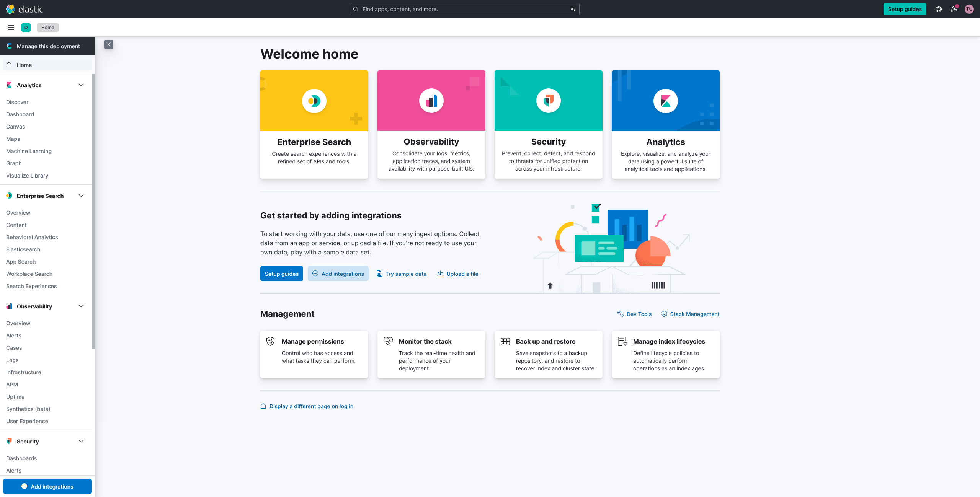
Task: Click the Analytics section logo in sidebar
Action: tap(9, 85)
